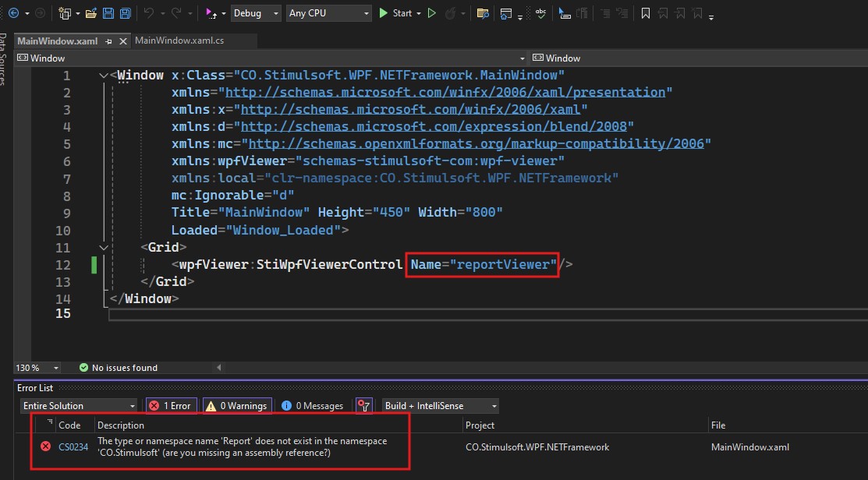Navigate backward with the back arrow icon
868x480 pixels.
point(14,12)
